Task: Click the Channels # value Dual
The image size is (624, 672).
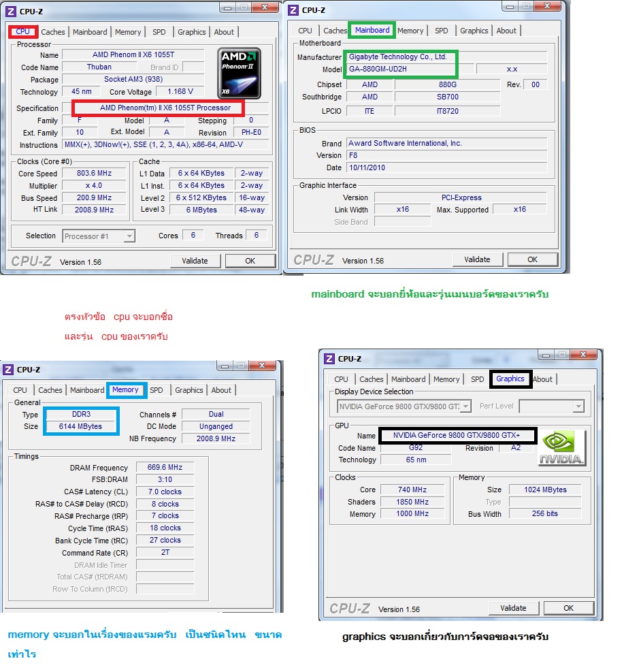Action: tap(216, 415)
